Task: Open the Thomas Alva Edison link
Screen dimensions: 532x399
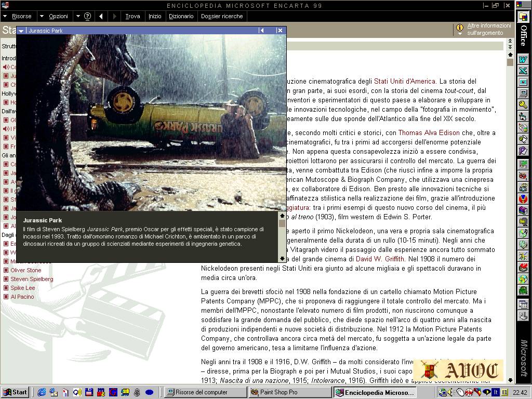Action: pyautogui.click(x=429, y=133)
